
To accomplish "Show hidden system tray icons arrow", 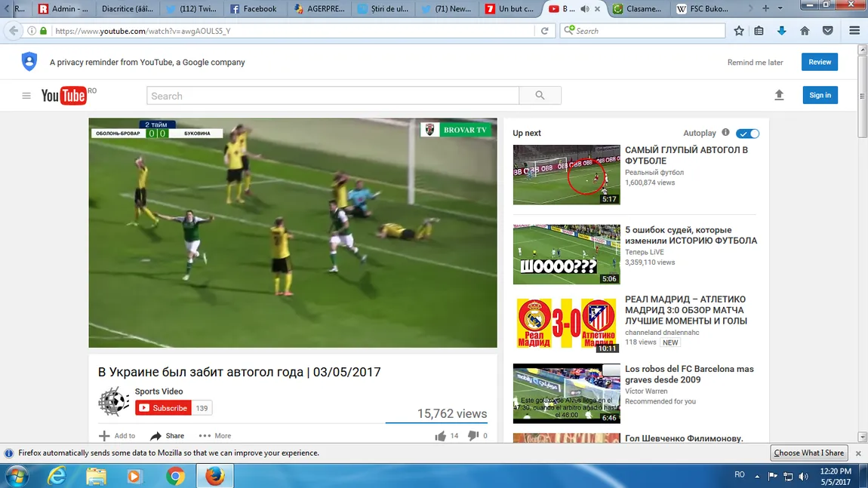I will 757,476.
